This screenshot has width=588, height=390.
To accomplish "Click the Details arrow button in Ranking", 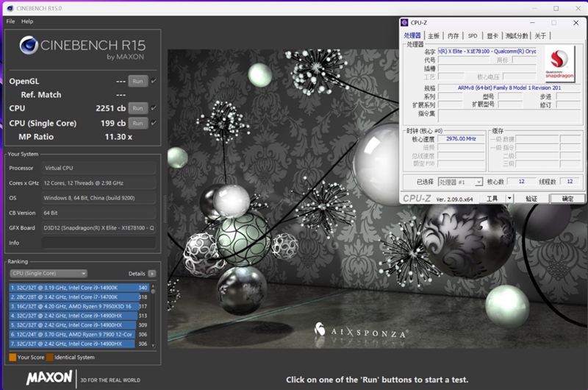I will click(152, 274).
